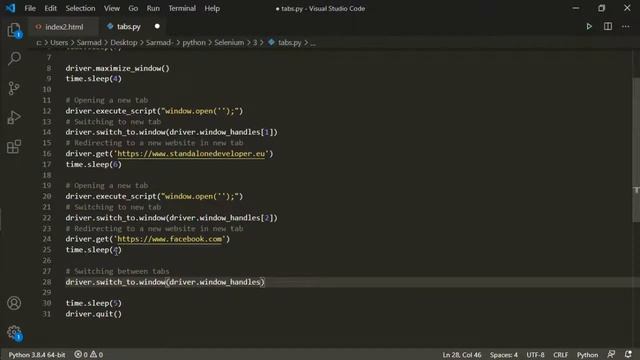Select language mode Python in status bar
The width and height of the screenshot is (640, 360).
click(x=587, y=355)
